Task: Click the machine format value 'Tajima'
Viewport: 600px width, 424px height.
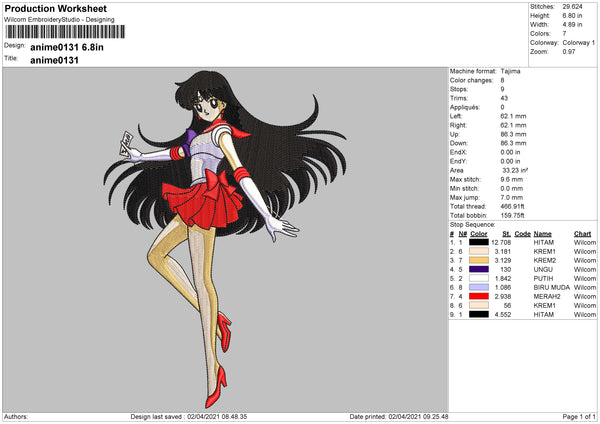Action: (510, 71)
